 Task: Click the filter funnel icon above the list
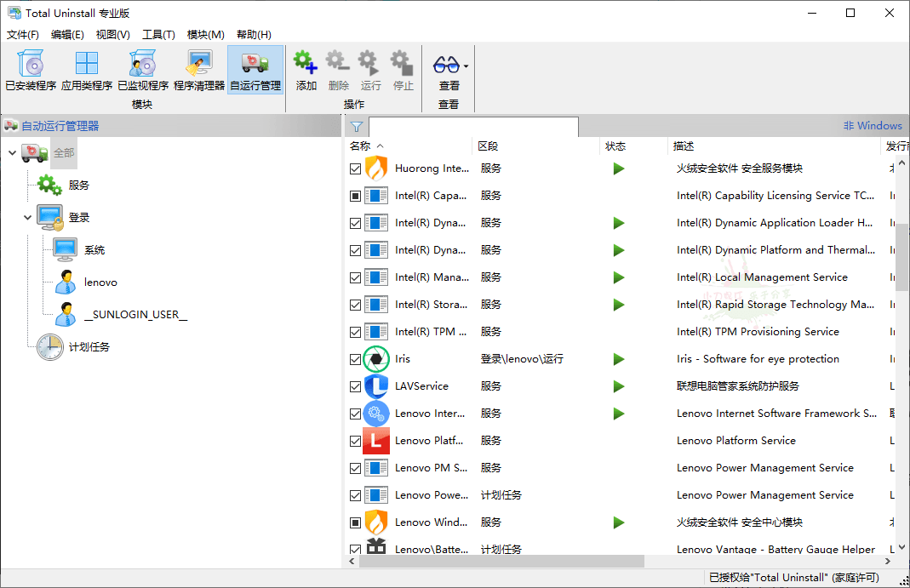pos(356,126)
